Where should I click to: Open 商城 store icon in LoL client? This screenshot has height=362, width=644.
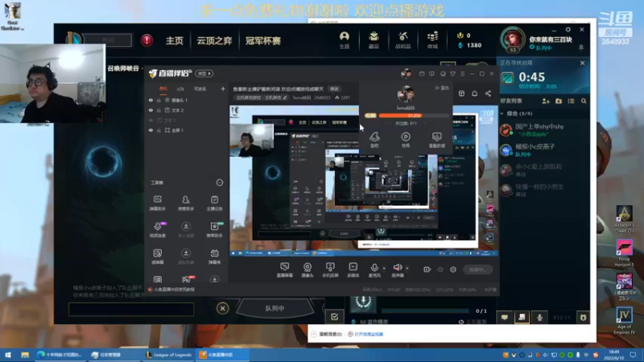[x=432, y=40]
